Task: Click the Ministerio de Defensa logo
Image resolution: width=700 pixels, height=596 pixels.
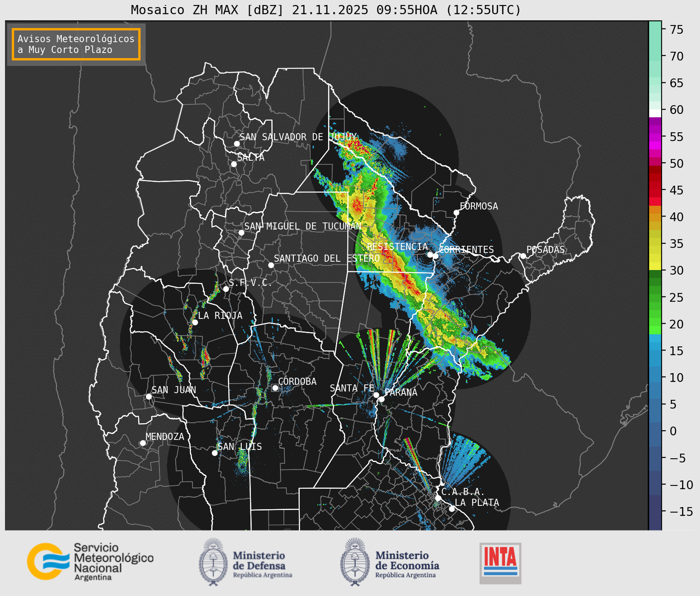Action: point(245,562)
